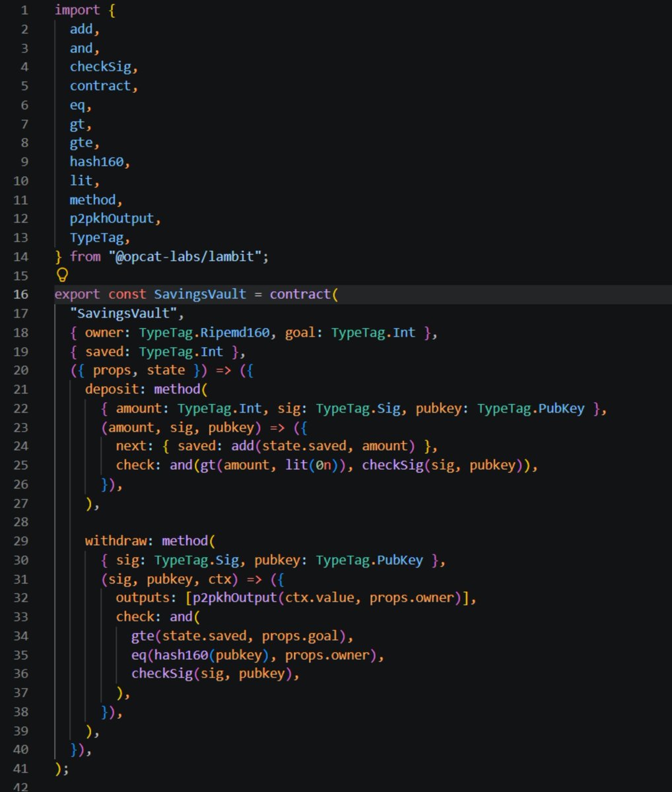The width and height of the screenshot is (672, 792).
Task: Select the "add," import on line 2
Action: click(85, 29)
